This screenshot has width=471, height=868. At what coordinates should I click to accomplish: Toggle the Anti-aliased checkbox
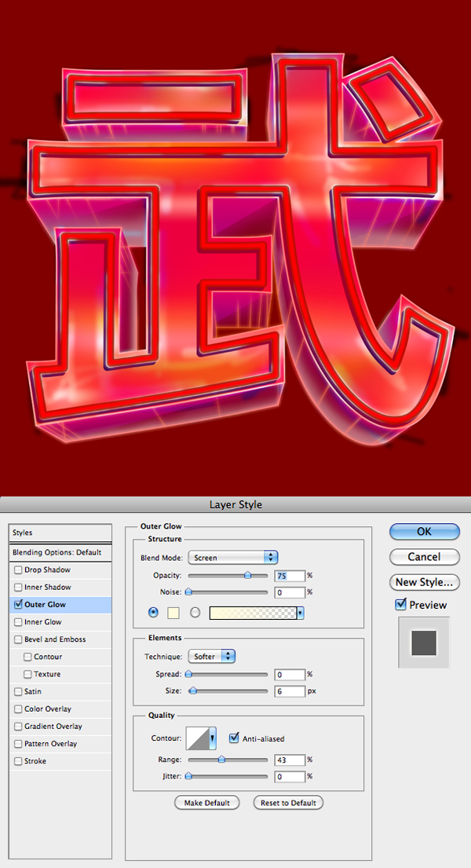click(x=234, y=738)
